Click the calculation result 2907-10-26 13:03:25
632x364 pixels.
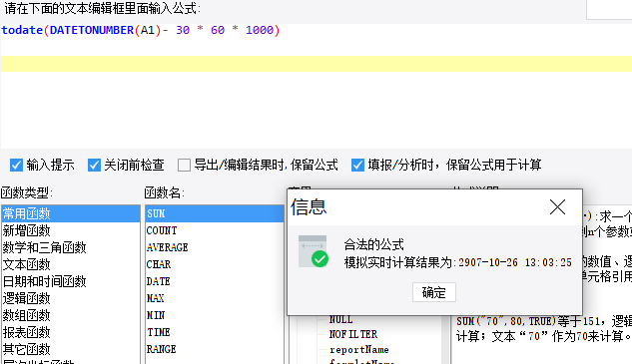coord(515,262)
